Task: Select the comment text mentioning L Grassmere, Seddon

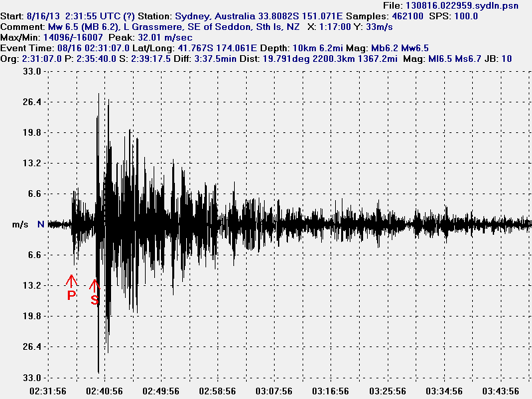Action: (x=174, y=27)
